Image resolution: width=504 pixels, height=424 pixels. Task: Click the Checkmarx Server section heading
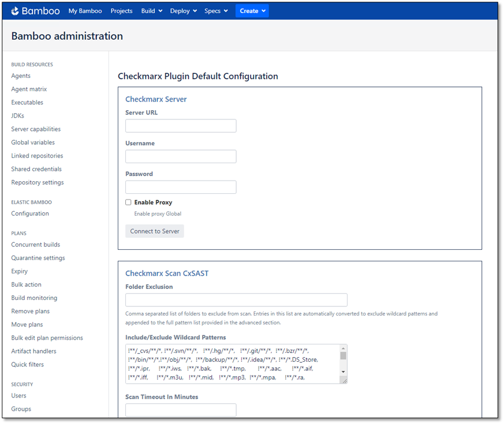(x=156, y=99)
